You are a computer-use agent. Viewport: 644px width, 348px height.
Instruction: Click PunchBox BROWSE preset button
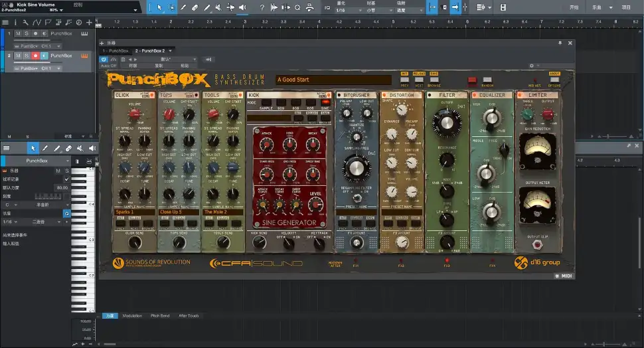(x=434, y=80)
